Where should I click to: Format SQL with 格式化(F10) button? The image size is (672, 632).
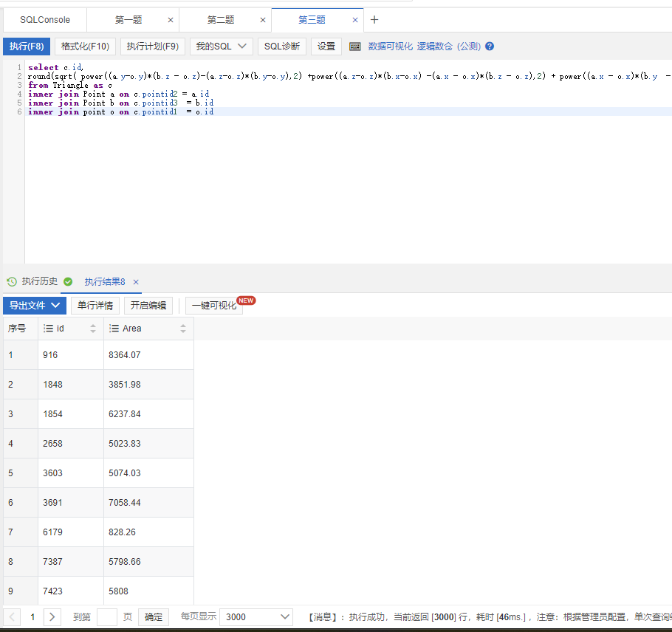click(85, 47)
